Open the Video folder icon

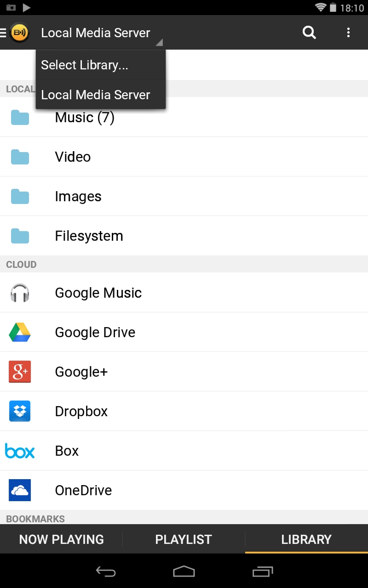coord(20,157)
